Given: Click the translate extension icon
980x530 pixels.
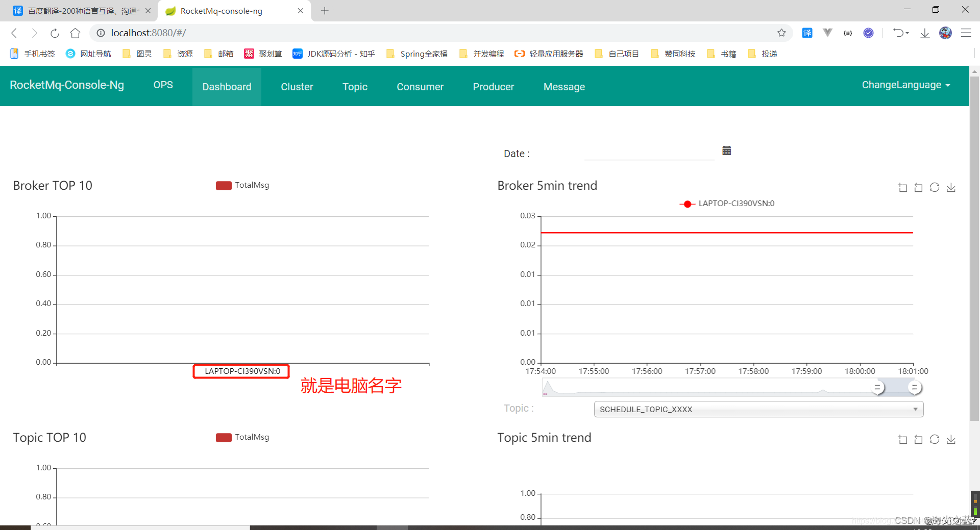Looking at the screenshot, I should pyautogui.click(x=807, y=33).
